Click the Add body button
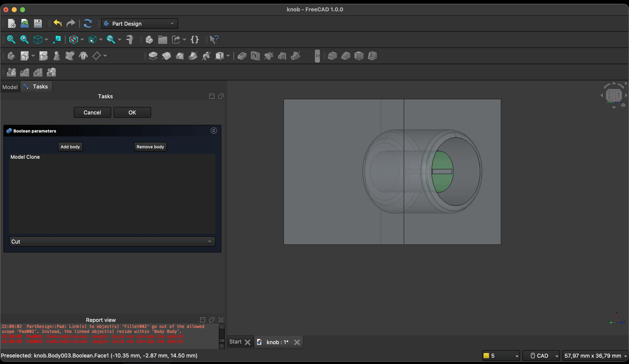Image resolution: width=629 pixels, height=364 pixels. [70, 147]
